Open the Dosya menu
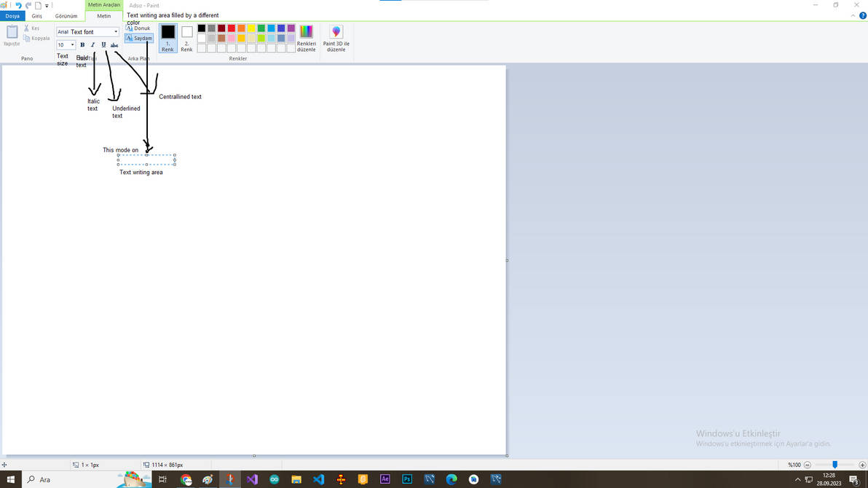868x488 pixels. click(x=12, y=15)
